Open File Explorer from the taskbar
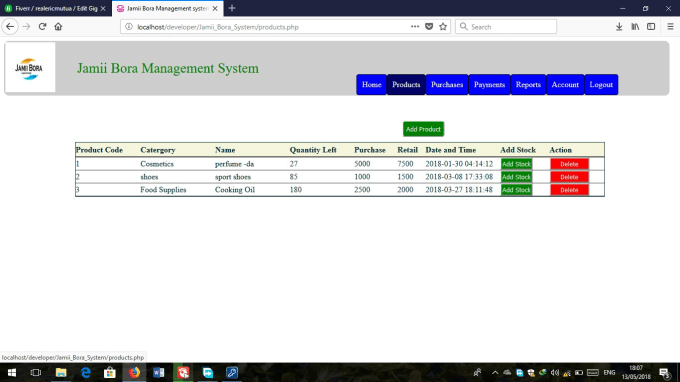The image size is (680, 382). click(61, 372)
